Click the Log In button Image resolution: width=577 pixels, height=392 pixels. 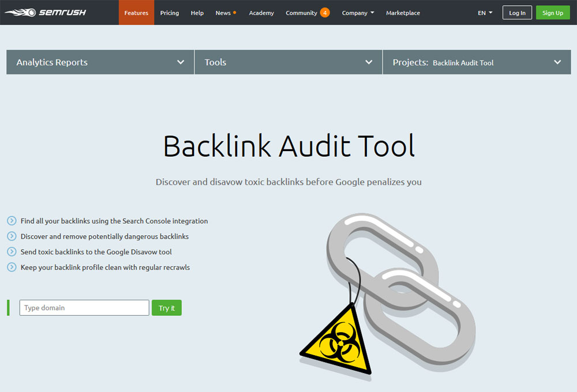[517, 13]
